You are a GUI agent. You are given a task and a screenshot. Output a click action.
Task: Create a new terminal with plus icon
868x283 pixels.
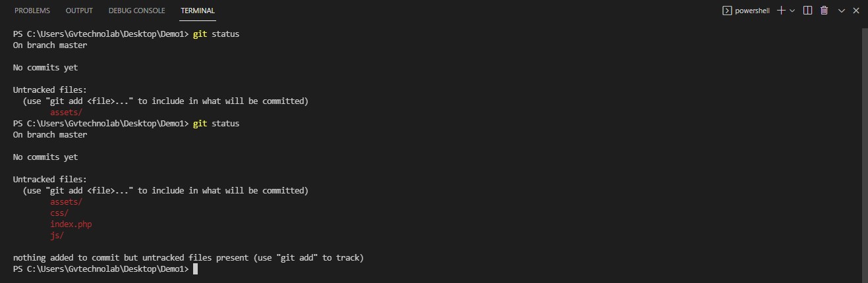781,11
